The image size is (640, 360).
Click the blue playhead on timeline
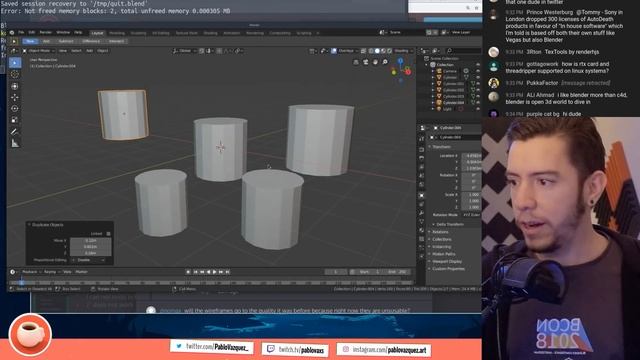tap(22, 282)
